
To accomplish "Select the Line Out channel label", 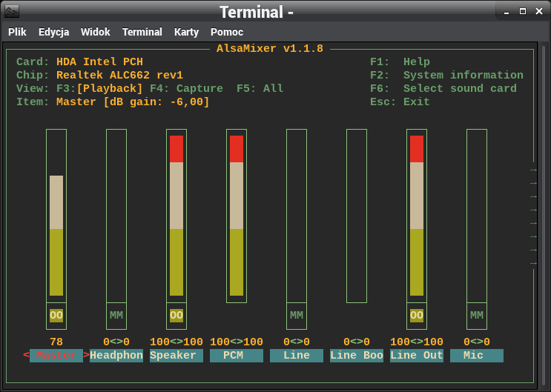I will click(x=417, y=356).
